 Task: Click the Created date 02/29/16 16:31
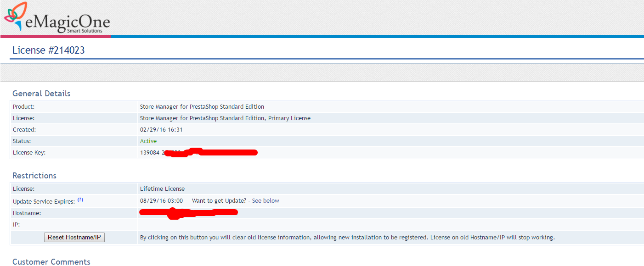(x=161, y=130)
